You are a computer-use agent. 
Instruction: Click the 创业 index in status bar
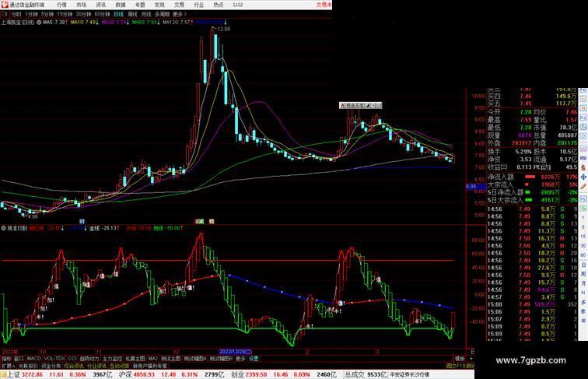point(237,374)
